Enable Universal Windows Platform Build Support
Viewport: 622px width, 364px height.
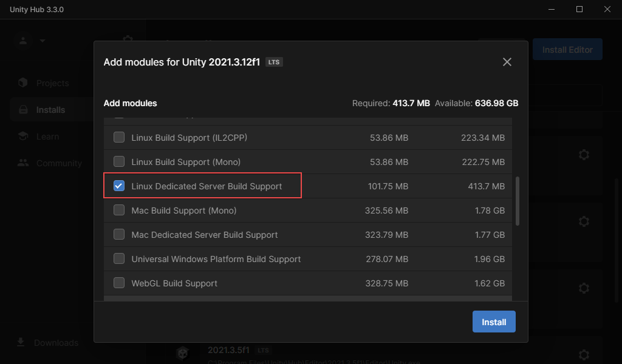point(119,259)
